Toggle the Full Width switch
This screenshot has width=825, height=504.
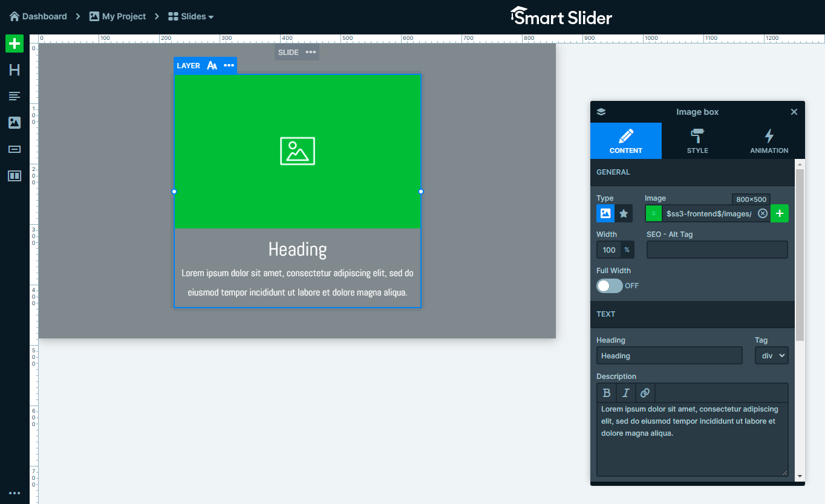(609, 286)
